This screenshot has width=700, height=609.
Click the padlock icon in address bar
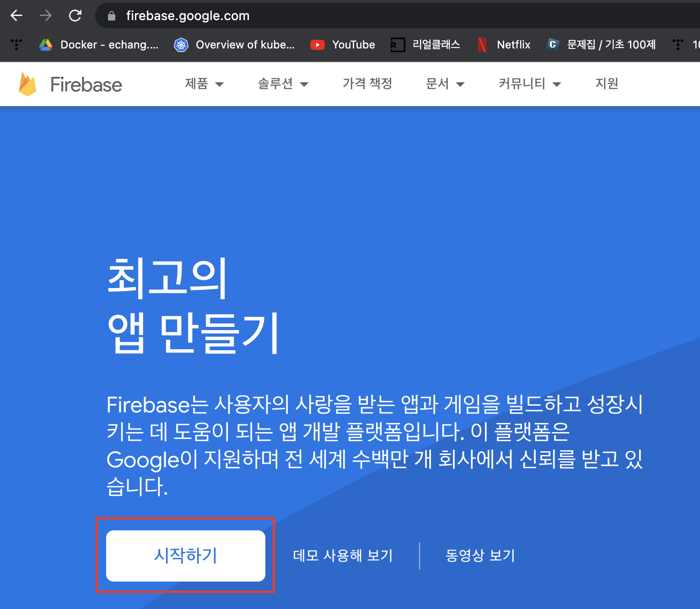click(111, 16)
